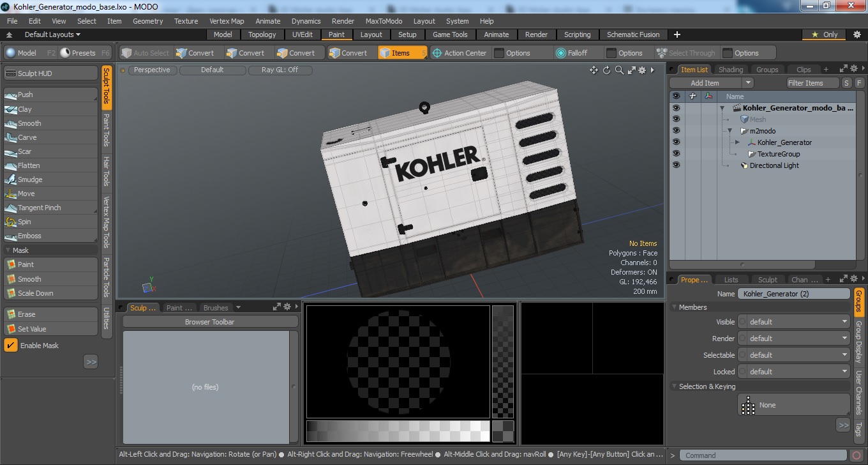Toggle visibility of Directional Light
Screen dimensions: 868x465
pyautogui.click(x=676, y=165)
